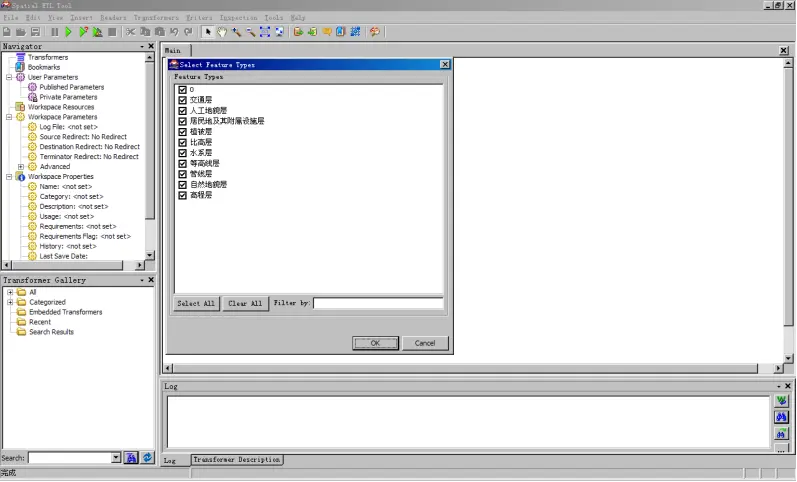
Task: Open the Readers menu
Action: click(113, 17)
